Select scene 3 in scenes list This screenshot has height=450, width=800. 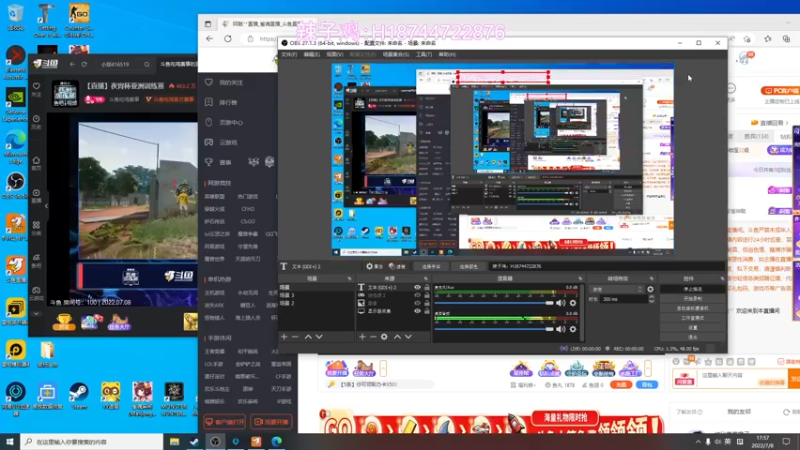tap(316, 295)
